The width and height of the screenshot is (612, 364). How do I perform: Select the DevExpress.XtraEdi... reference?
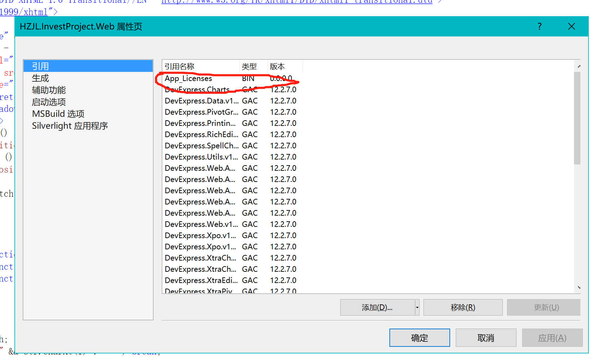coord(232,280)
